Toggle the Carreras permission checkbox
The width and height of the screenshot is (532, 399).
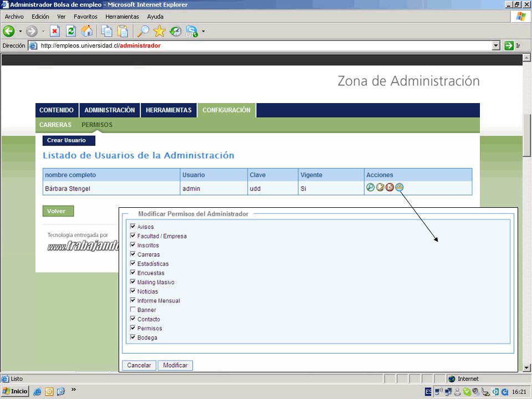(x=133, y=254)
